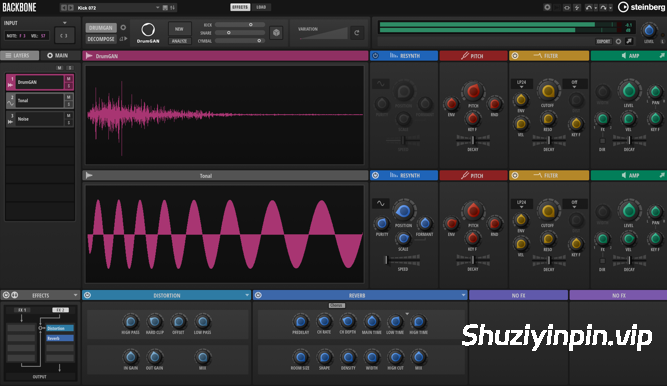Open the preset Kick 072 dropdown
Screen dimensions: 667x386
(x=157, y=8)
